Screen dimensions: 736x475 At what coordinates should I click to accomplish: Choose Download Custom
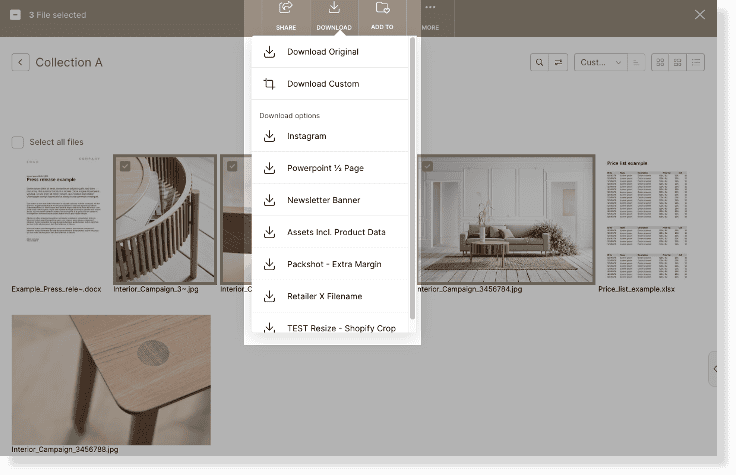click(x=330, y=84)
